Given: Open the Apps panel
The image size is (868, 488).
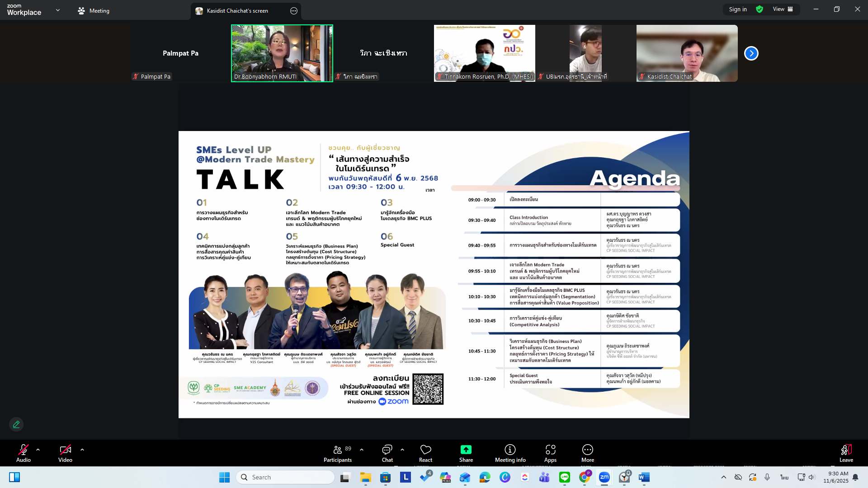Looking at the screenshot, I should [x=550, y=453].
